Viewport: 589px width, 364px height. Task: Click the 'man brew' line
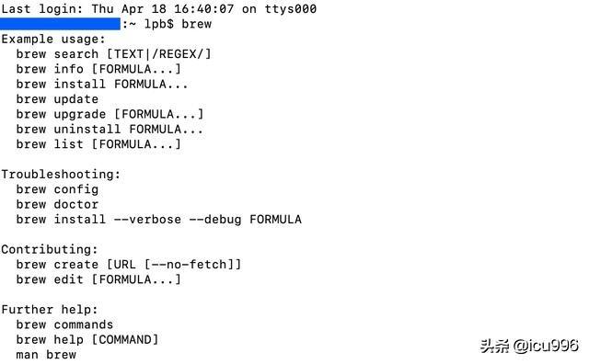(x=46, y=355)
